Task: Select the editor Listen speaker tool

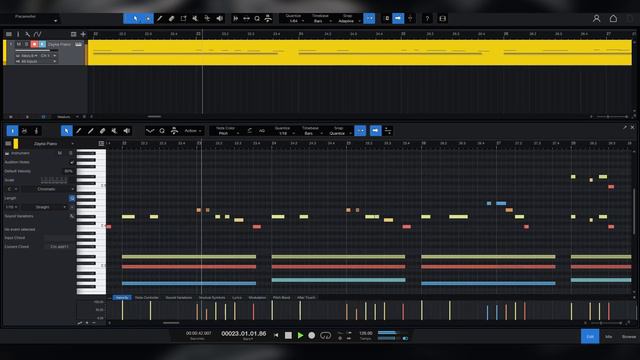Action: click(x=127, y=131)
